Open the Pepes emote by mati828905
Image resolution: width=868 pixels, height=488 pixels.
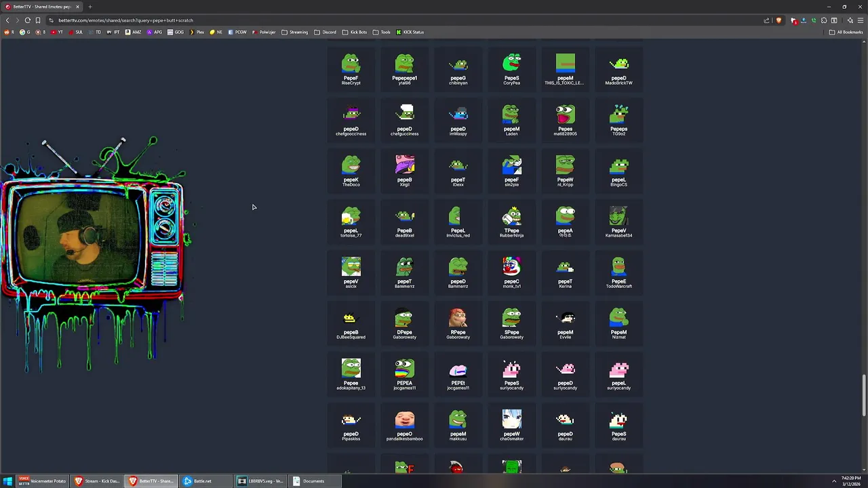(x=565, y=119)
